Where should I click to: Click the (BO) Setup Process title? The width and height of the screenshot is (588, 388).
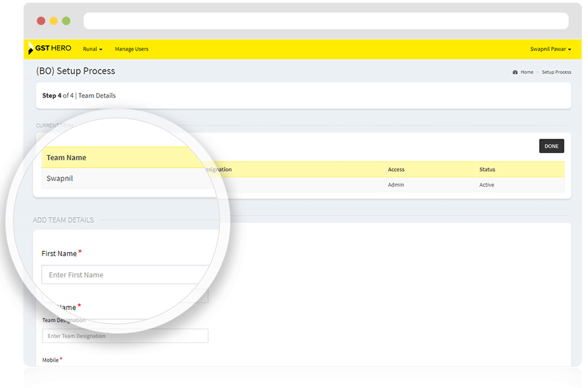tap(75, 71)
